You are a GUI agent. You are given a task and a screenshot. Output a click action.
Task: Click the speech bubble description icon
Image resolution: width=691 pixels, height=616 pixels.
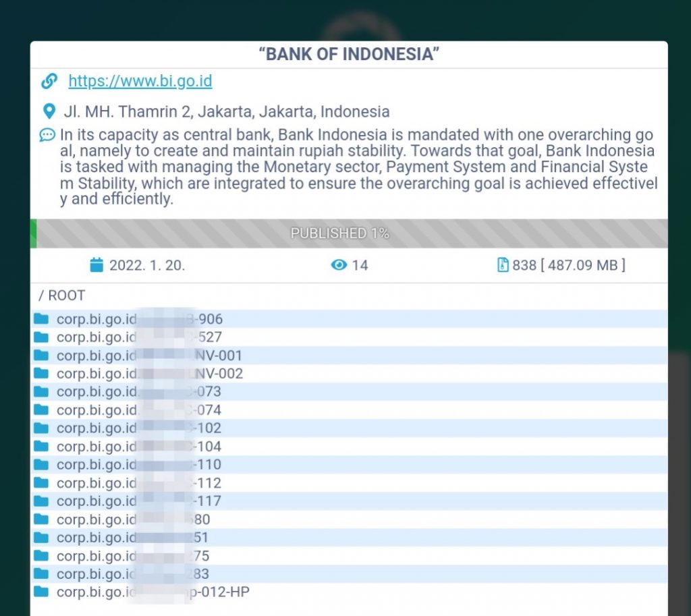pos(47,135)
